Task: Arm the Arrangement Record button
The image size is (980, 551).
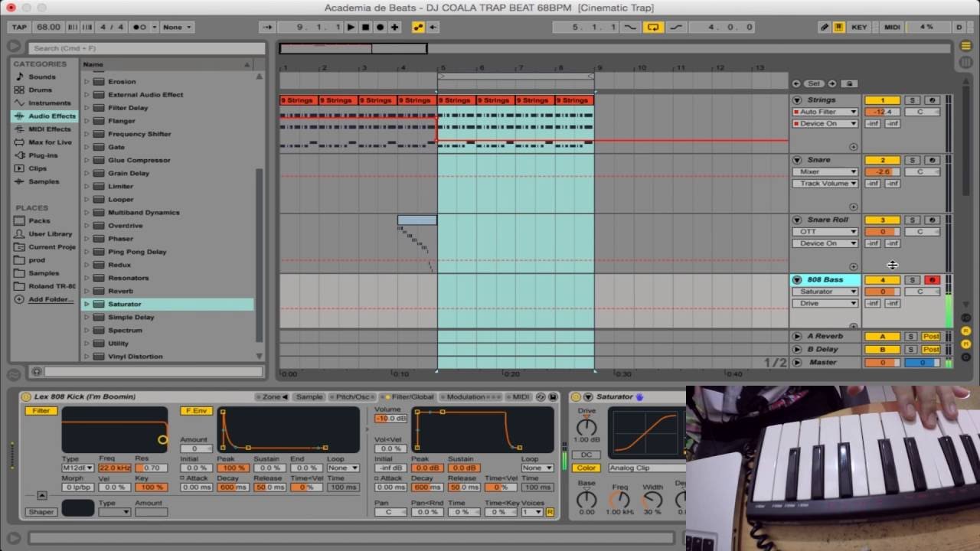Action: click(380, 27)
